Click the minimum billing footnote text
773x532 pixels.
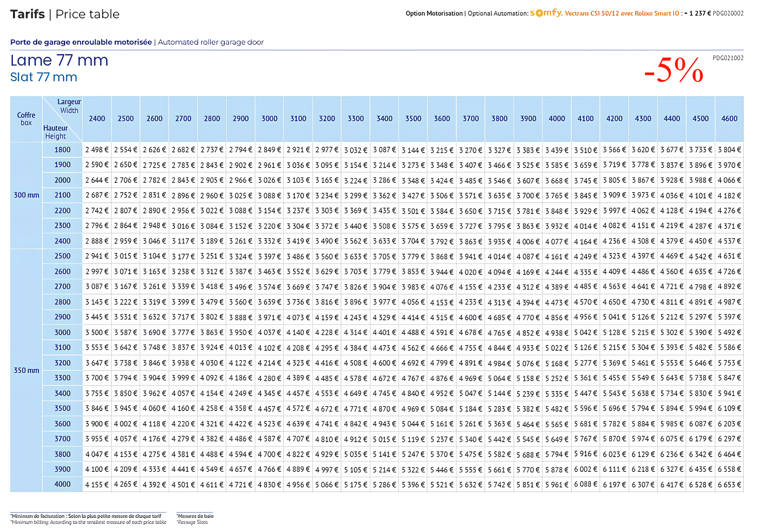tap(88, 522)
